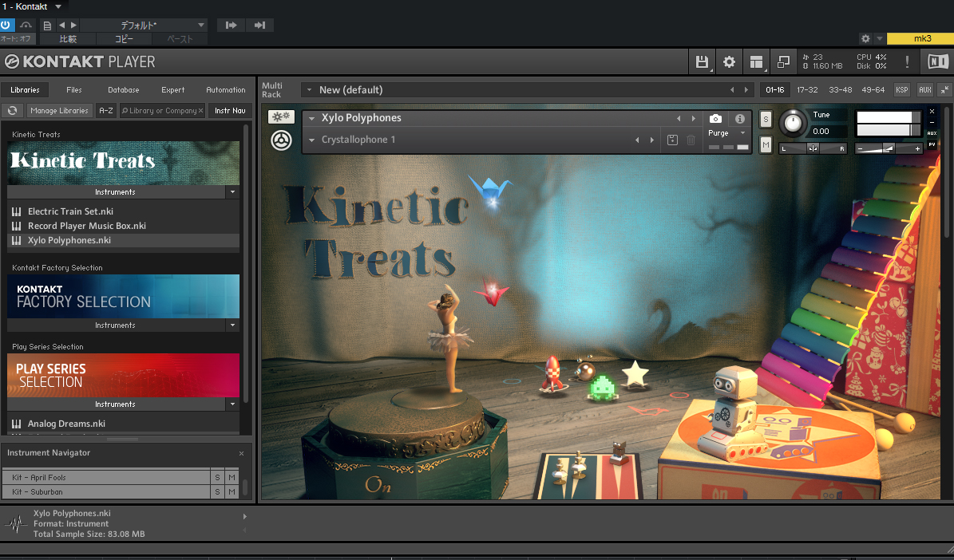Click the Instr Nav button
The height and width of the screenshot is (560, 954).
pyautogui.click(x=230, y=111)
